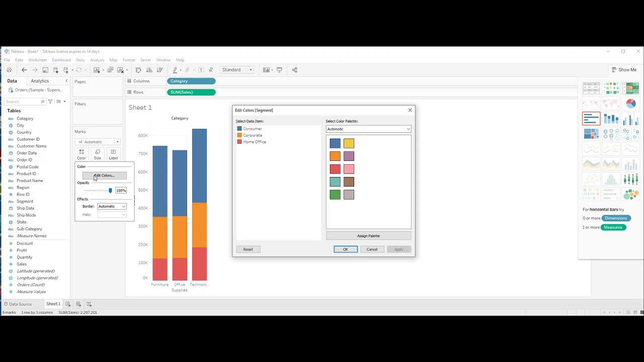Open the Worksheet menu
This screenshot has height=362, width=644.
click(37, 60)
